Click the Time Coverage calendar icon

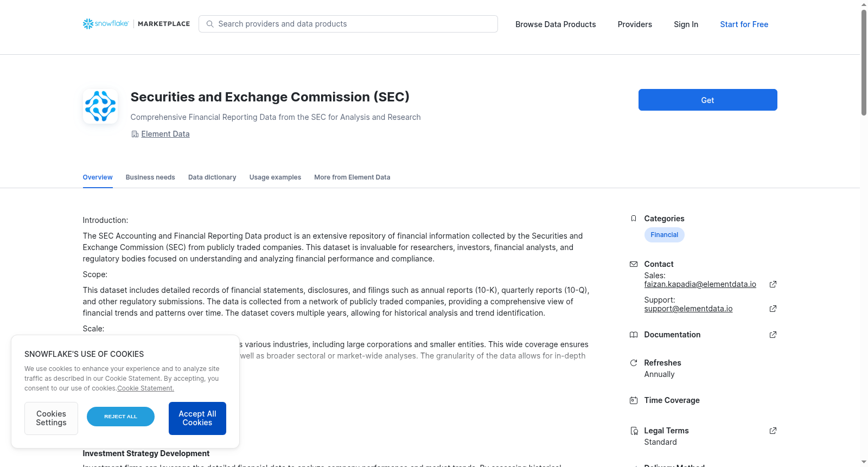point(634,400)
